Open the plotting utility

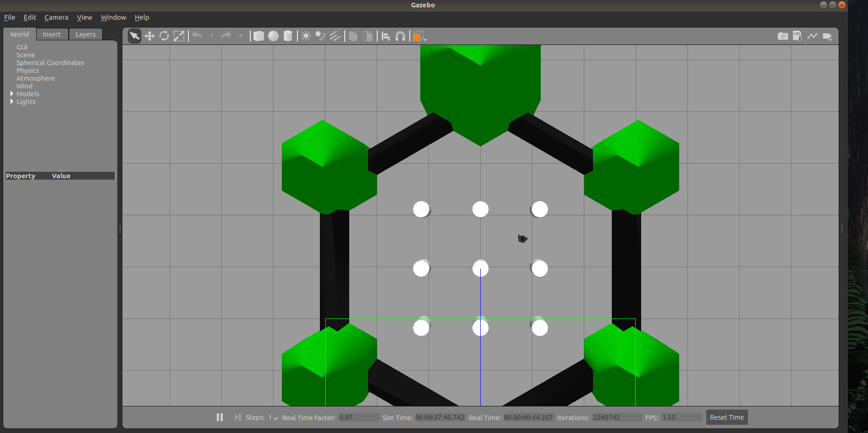click(812, 36)
